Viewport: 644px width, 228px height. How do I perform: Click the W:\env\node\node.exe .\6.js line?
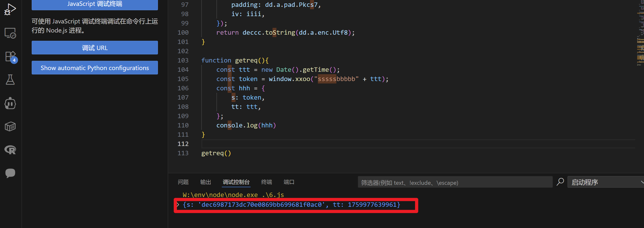(x=233, y=195)
